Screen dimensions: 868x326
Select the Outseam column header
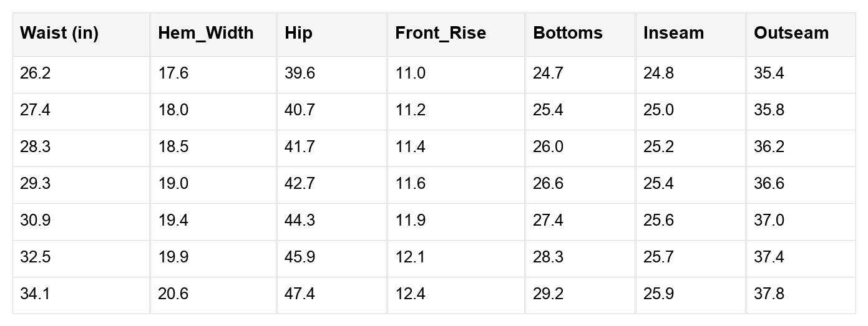(x=791, y=33)
